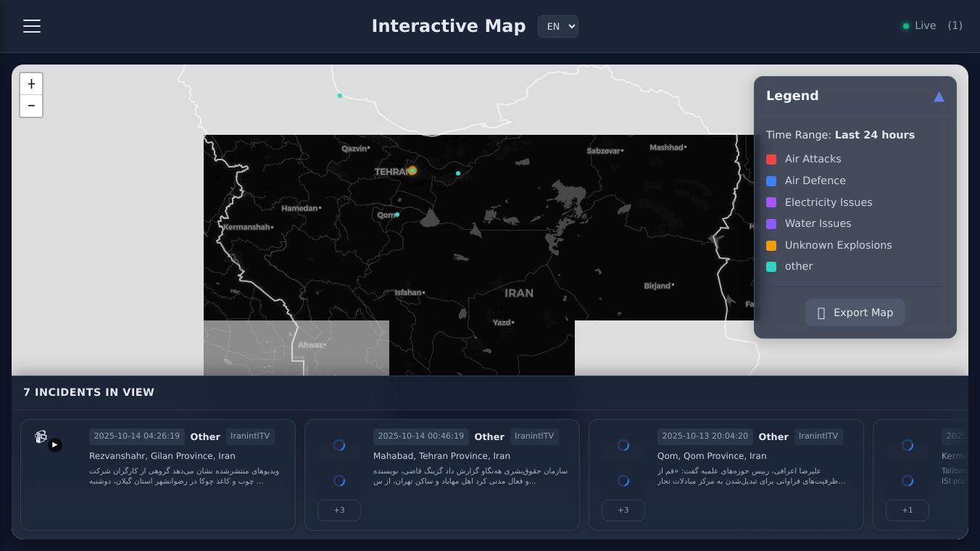Click the Live label in the header
This screenshot has width=980, height=551.
pos(926,25)
